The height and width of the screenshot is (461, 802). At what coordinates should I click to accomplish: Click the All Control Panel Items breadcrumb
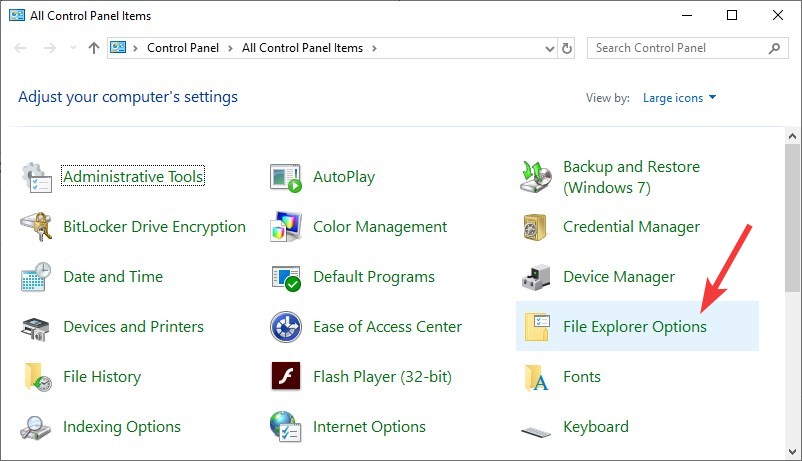[302, 48]
